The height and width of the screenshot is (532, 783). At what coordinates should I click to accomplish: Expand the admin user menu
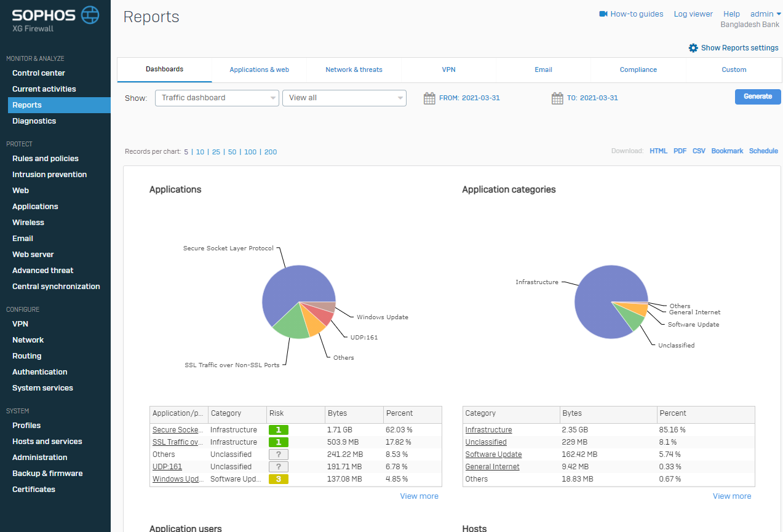coord(765,14)
